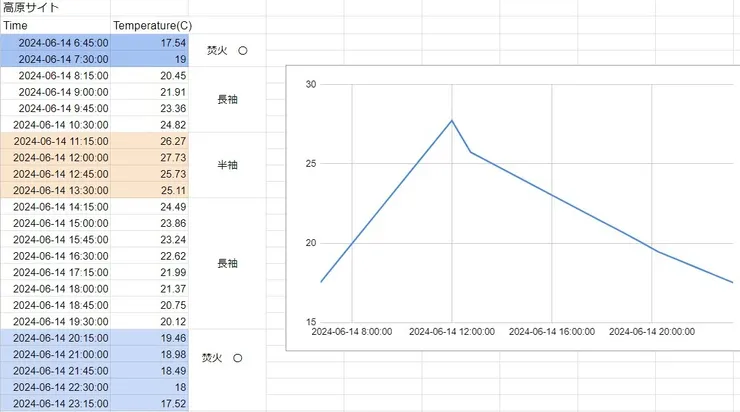Click the 2024-06-14 23:15:00 time cell
The width and height of the screenshot is (740, 412).
coord(55,403)
